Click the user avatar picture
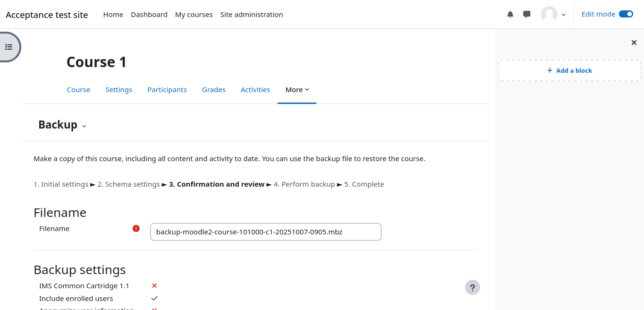This screenshot has height=310, width=644. tap(549, 14)
